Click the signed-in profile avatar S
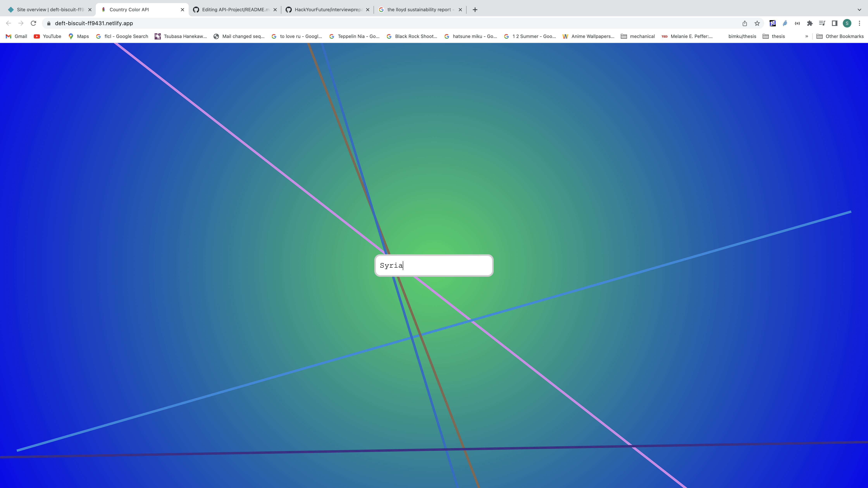Image resolution: width=868 pixels, height=488 pixels. pos(847,23)
